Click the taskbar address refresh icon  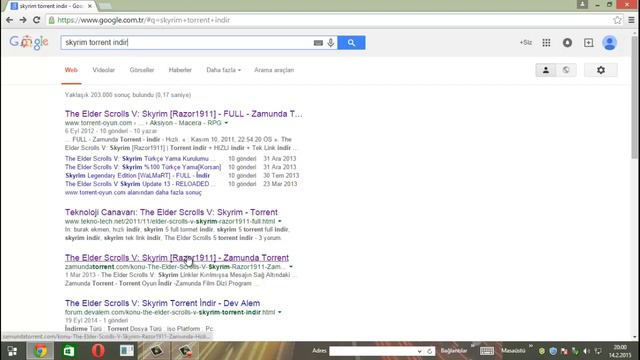pos(430,351)
